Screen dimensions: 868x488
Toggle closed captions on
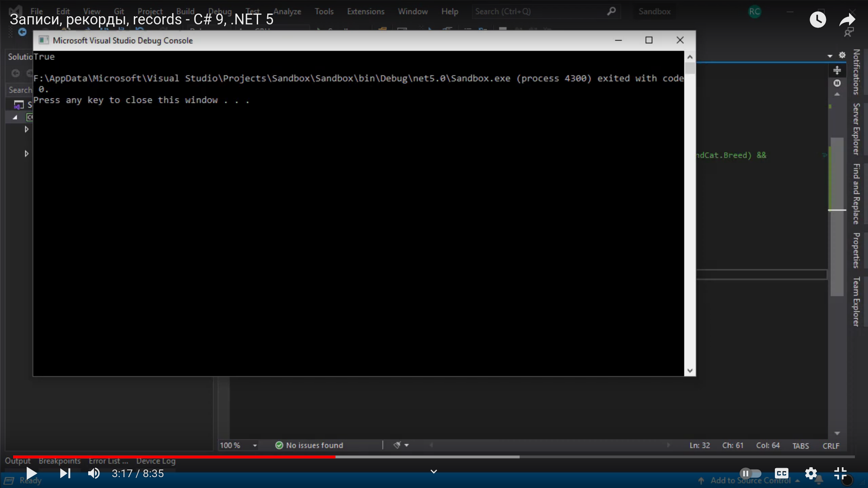[782, 473]
